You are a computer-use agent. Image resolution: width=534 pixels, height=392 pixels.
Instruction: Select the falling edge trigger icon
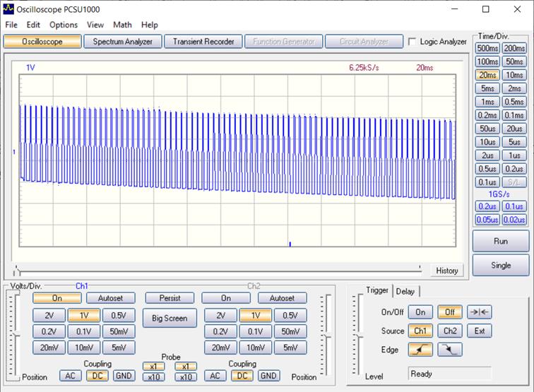pos(449,349)
